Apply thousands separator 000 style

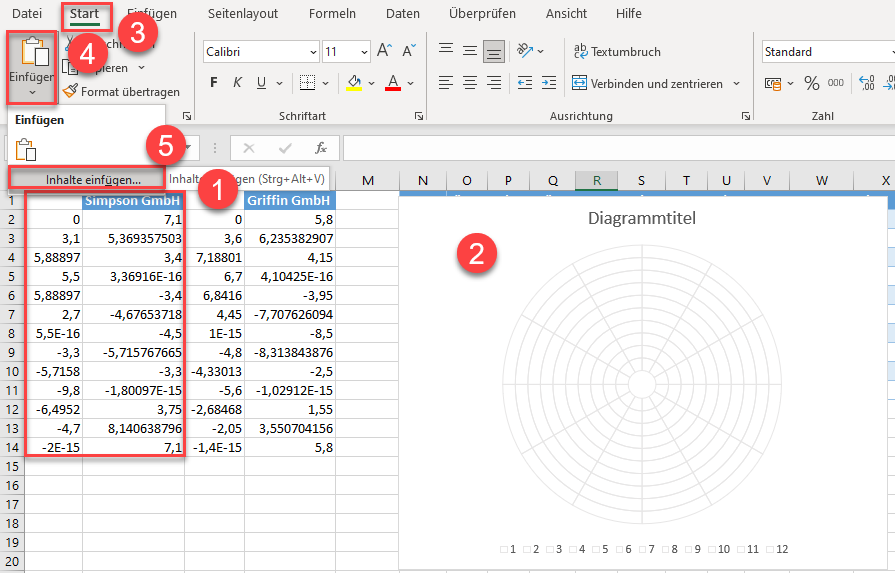[x=836, y=83]
